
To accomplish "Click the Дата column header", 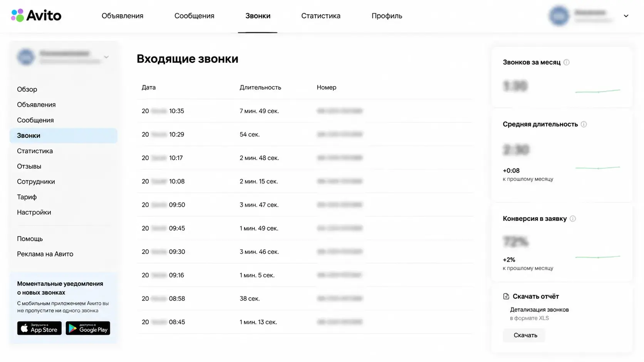I will (x=149, y=87).
